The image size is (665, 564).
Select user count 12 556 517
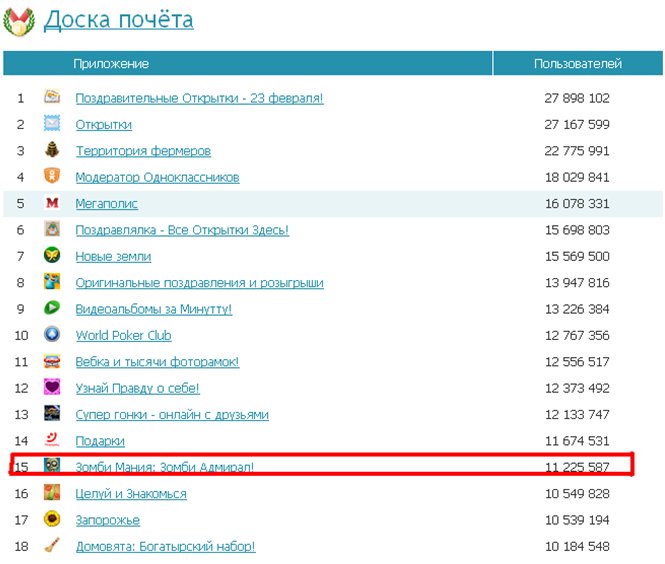pyautogui.click(x=577, y=362)
